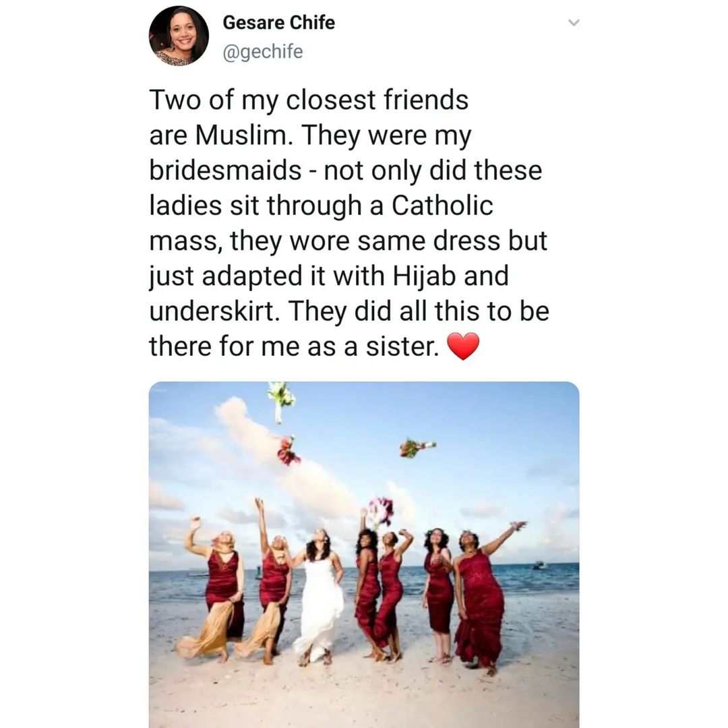Click the small boat on the horizon
Screen dimensions: 728x728
click(539, 565)
